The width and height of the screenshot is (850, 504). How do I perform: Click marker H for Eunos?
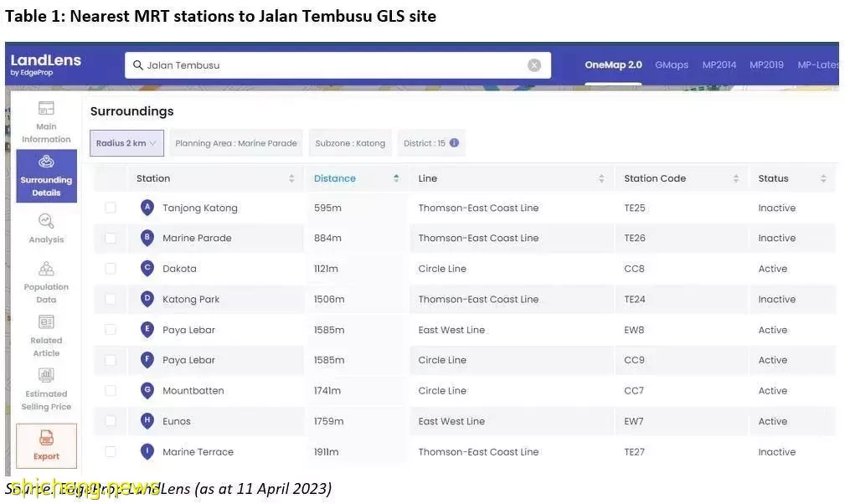pos(147,421)
